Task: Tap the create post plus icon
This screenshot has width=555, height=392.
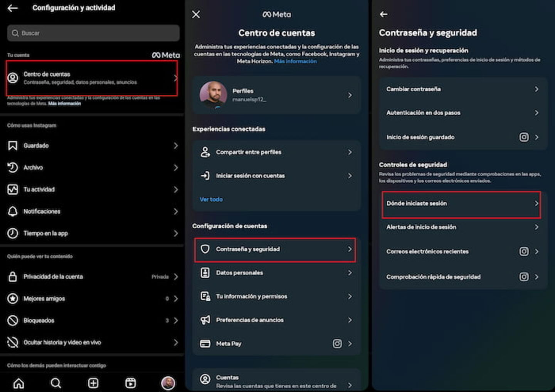Action: click(93, 383)
